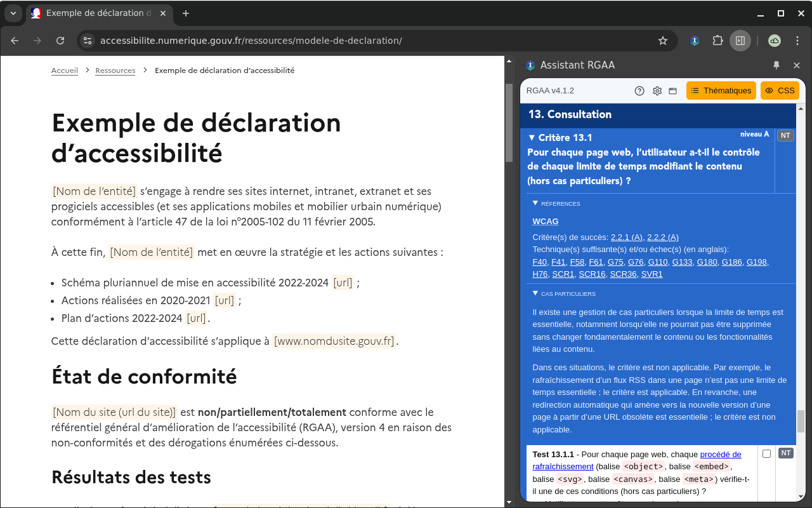Open the help icon in RGAA panel

639,91
